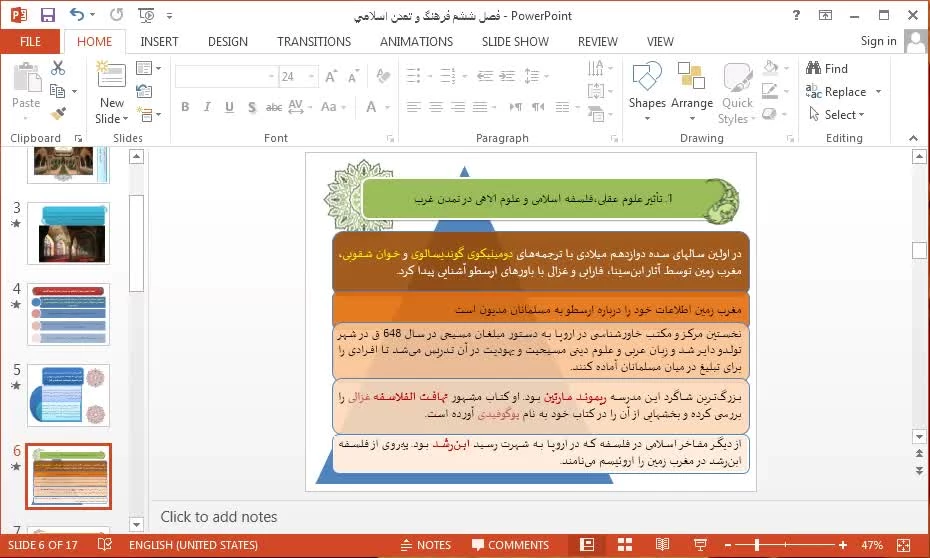Click the Paste clipboard icon
Viewport: 930px width, 558px height.
click(x=26, y=77)
